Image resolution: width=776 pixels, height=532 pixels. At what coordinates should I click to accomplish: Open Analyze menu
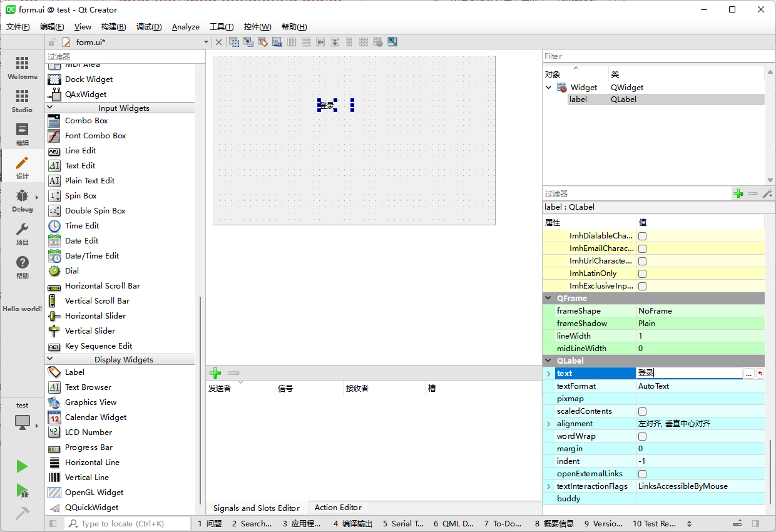(x=186, y=27)
